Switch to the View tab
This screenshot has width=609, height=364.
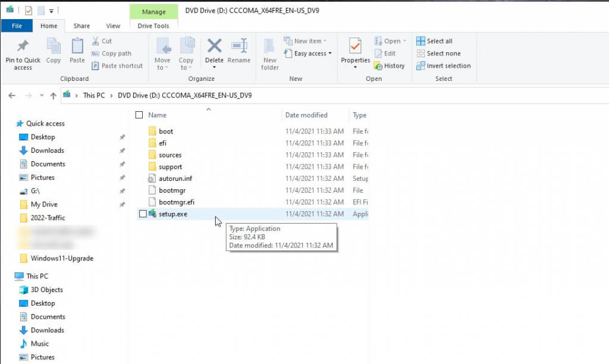[113, 26]
